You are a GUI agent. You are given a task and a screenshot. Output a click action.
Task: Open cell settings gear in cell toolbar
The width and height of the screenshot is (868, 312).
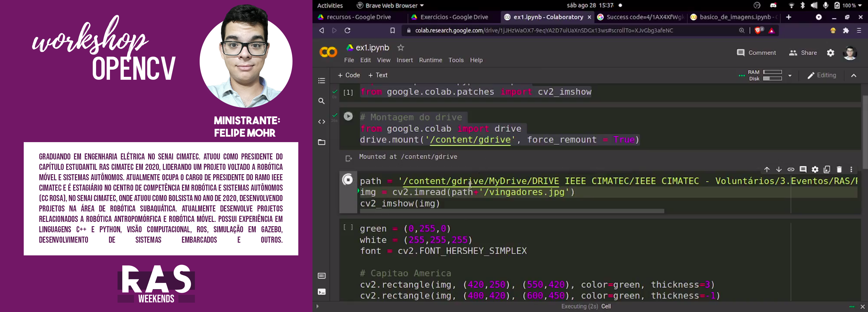pos(815,169)
